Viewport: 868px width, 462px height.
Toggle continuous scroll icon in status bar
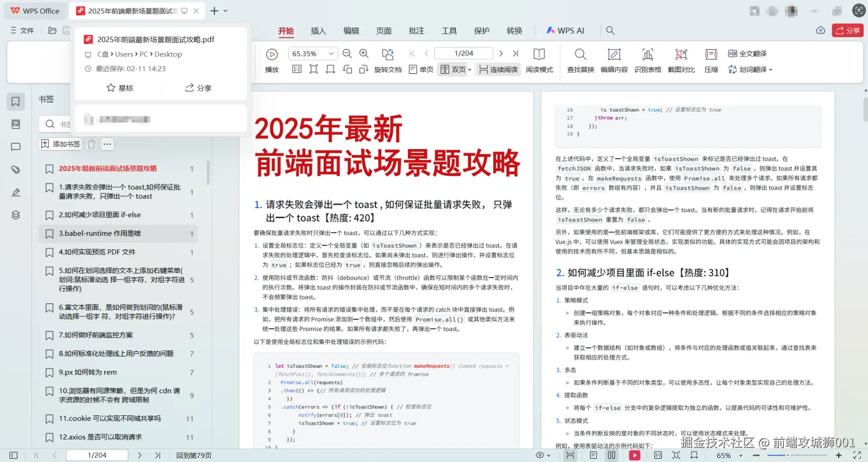(x=571, y=455)
